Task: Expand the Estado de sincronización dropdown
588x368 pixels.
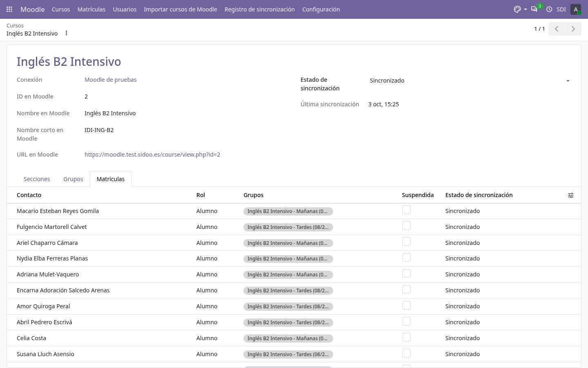Action: coord(470,81)
